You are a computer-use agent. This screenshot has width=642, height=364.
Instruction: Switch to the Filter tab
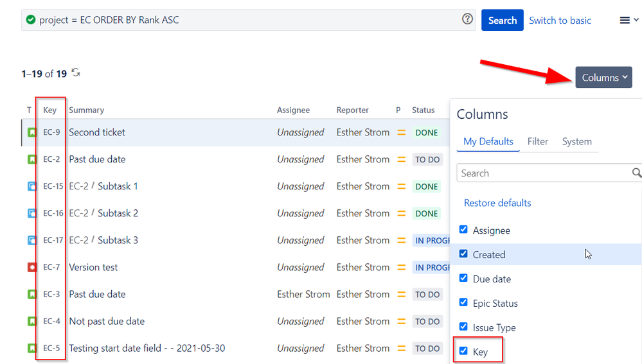pyautogui.click(x=538, y=141)
